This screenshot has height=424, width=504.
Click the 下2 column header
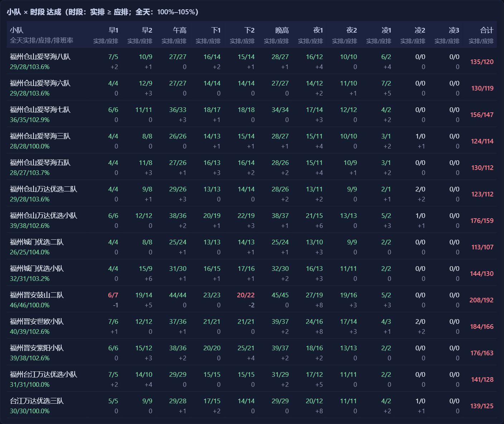250,30
